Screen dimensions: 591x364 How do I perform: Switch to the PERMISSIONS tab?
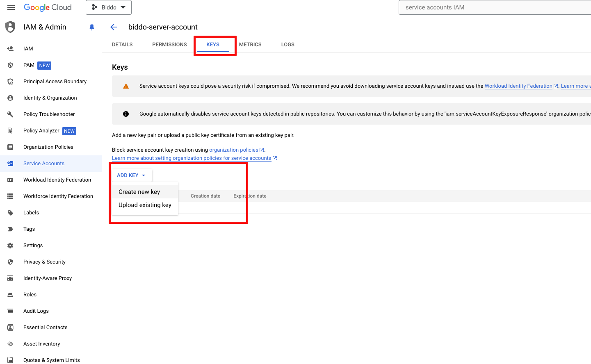click(169, 45)
